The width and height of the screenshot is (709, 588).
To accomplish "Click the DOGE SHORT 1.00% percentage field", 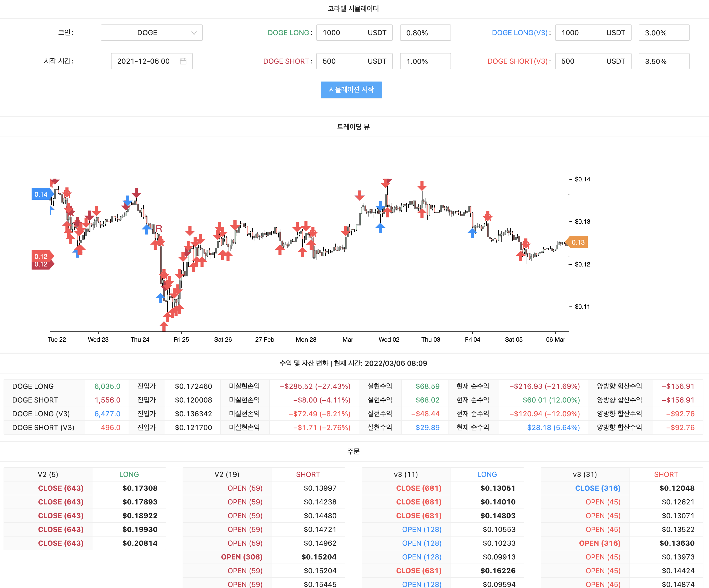I will pyautogui.click(x=425, y=61).
